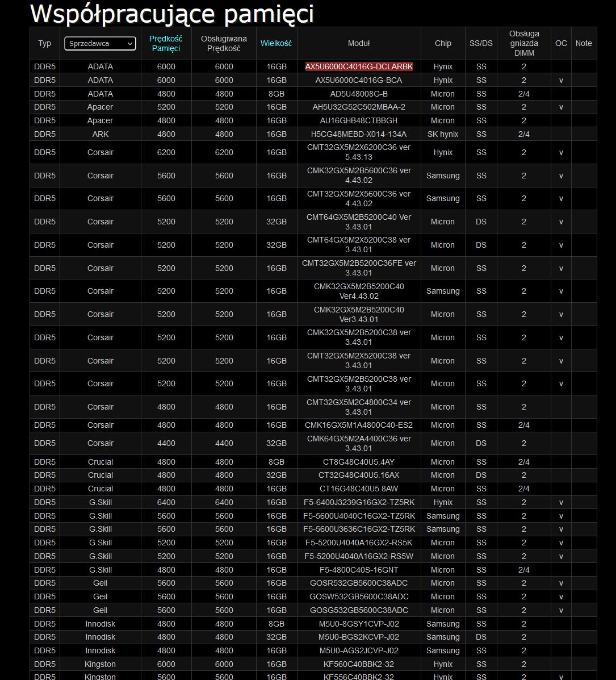Select module CMK32GX5M2B5200C40 Ver3.43.01
Image resolution: width=616 pixels, height=680 pixels.
(359, 314)
